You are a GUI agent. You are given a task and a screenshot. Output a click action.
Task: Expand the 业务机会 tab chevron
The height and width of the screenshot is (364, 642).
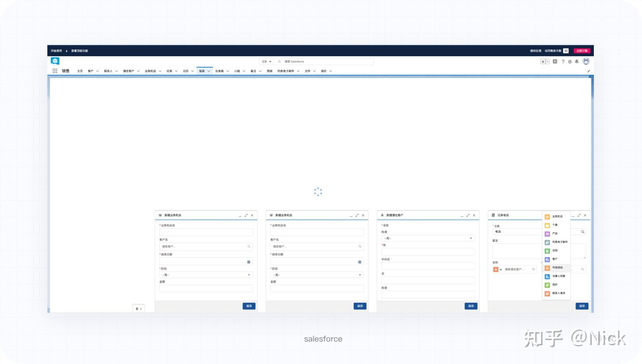(x=160, y=71)
